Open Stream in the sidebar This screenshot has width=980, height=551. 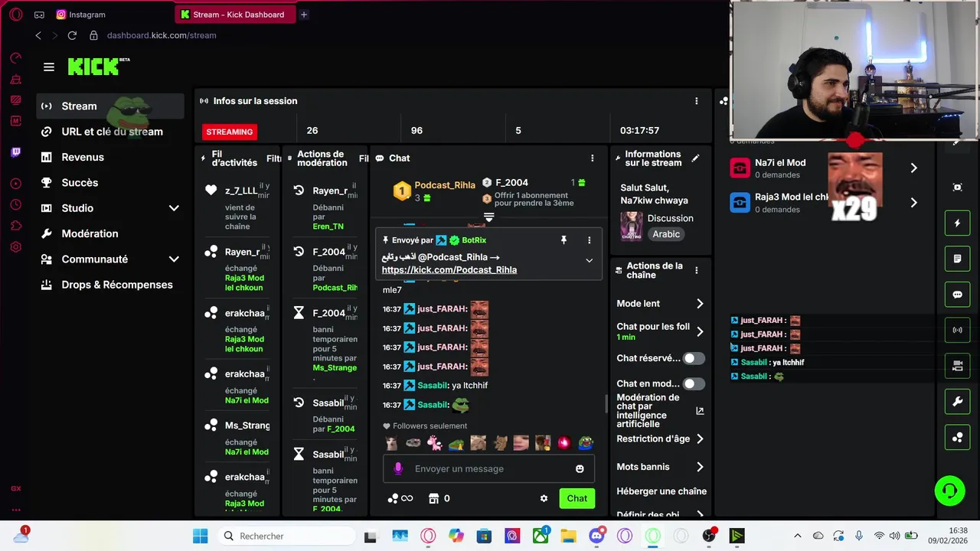point(111,106)
